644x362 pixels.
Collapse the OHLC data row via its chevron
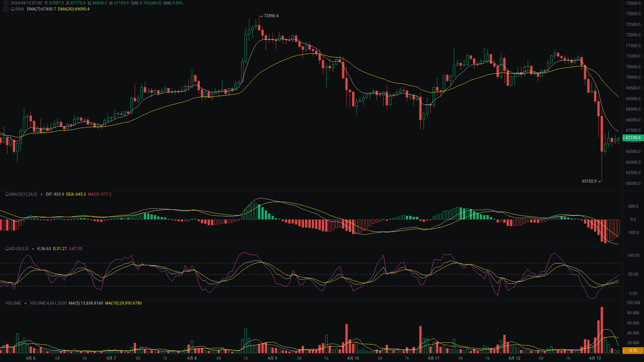coord(5,3)
